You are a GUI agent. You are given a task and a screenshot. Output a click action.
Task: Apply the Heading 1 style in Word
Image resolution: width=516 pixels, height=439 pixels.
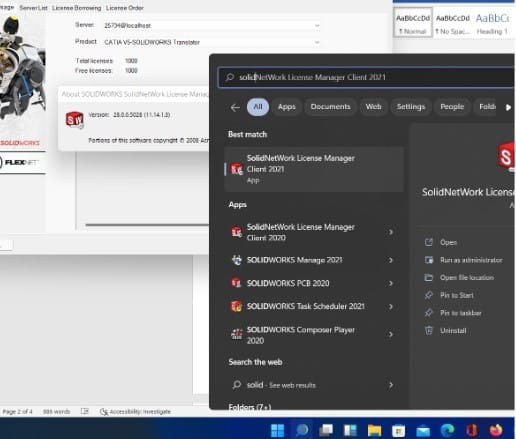(x=492, y=23)
